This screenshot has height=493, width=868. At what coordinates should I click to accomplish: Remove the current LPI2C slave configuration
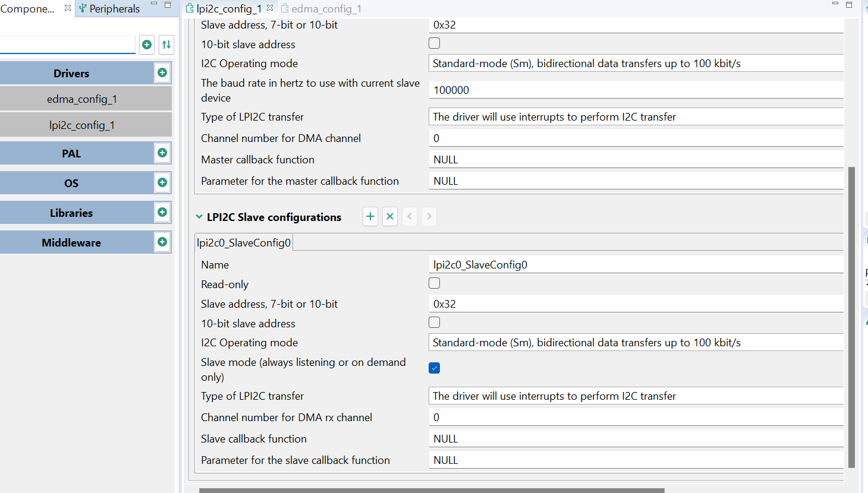[x=390, y=216]
